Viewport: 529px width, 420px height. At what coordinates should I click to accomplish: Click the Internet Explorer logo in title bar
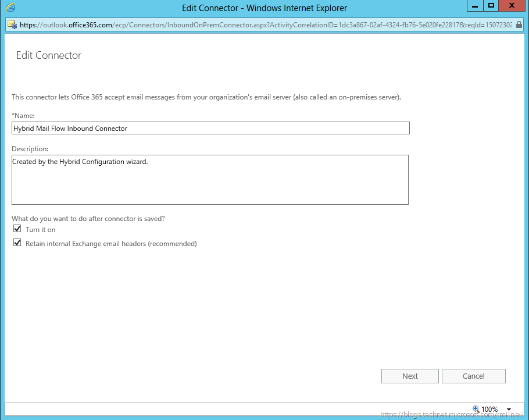pos(10,8)
